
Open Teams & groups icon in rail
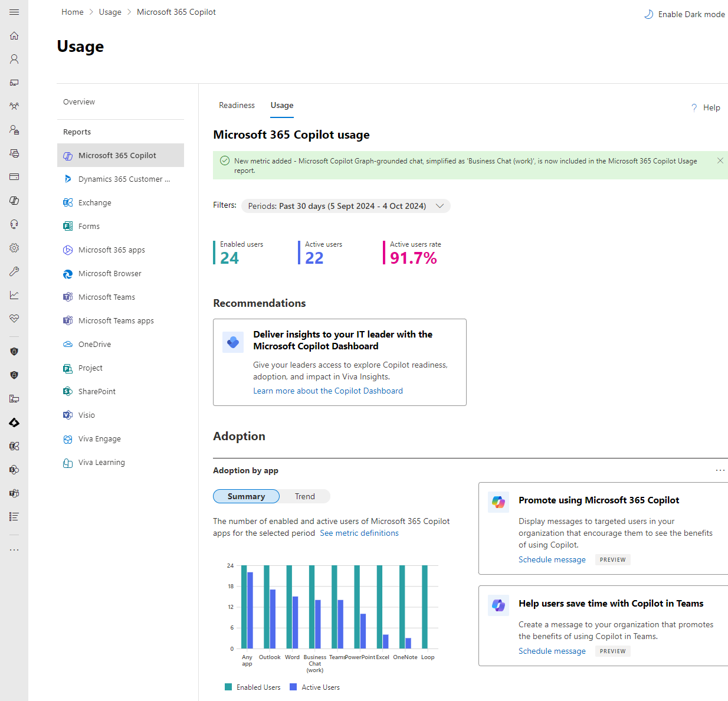14,106
